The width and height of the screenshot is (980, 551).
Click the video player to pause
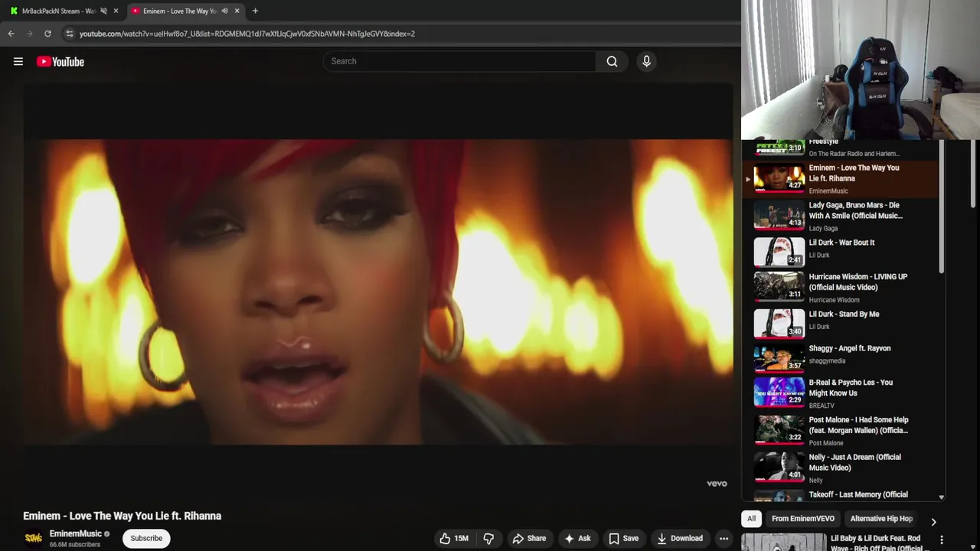378,292
